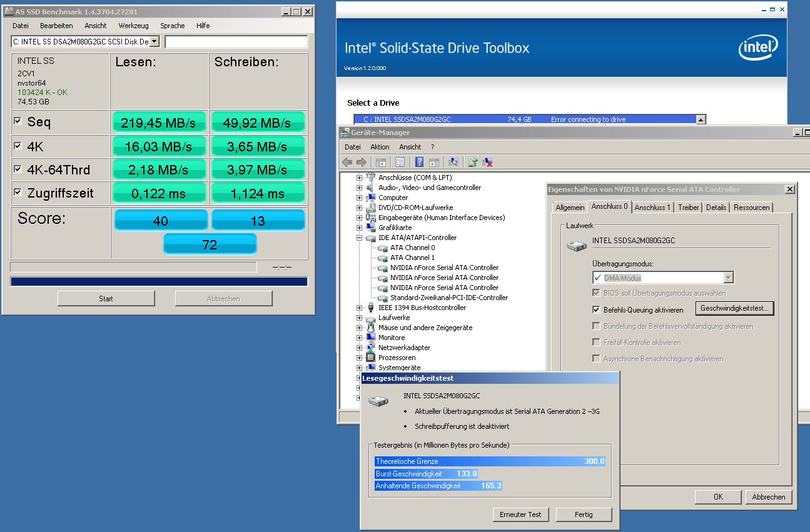810x532 pixels.
Task: Expand the Systemgeräte tree node
Action: (x=360, y=368)
